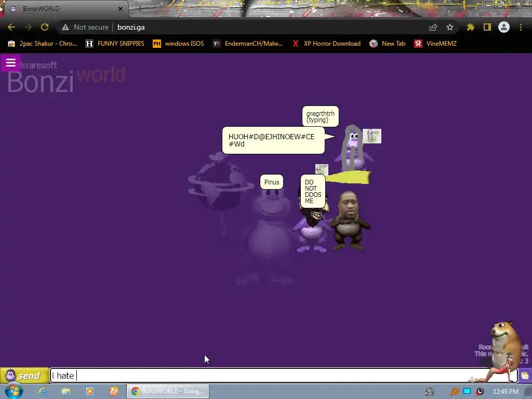The height and width of the screenshot is (399, 532).
Task: Click the send button
Action: click(x=24, y=376)
